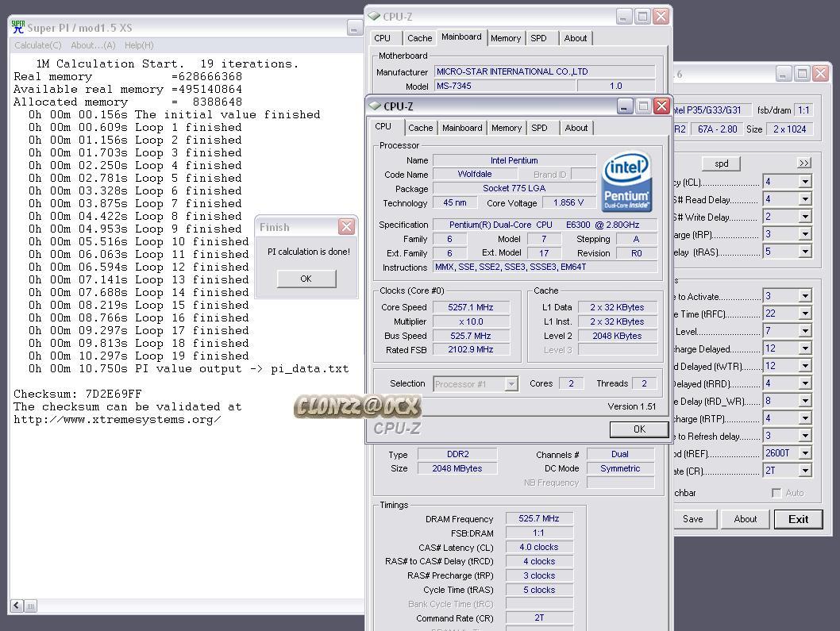This screenshot has width=840, height=631.
Task: Click the Checksum: 7D2E69FF line
Action: pos(78,394)
